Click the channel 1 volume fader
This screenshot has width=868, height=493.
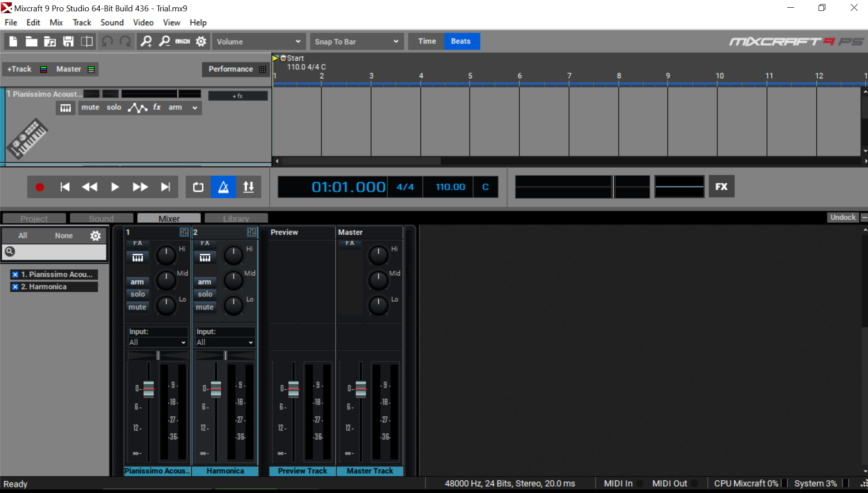[149, 389]
